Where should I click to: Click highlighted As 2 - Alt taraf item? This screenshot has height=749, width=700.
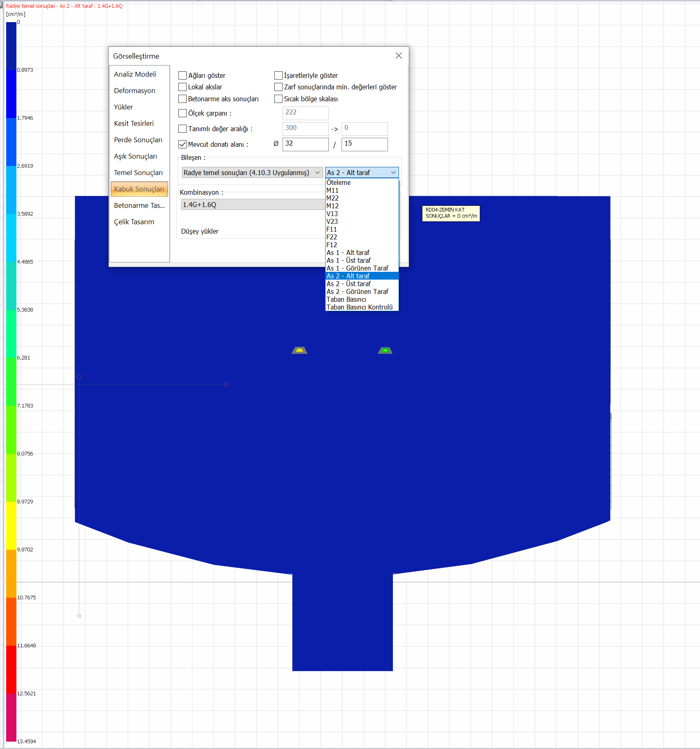(362, 276)
